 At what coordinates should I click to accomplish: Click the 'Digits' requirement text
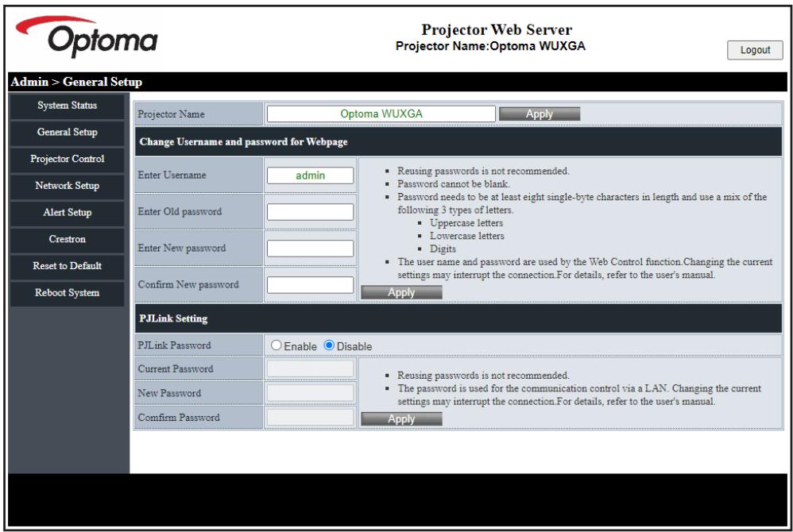click(443, 249)
